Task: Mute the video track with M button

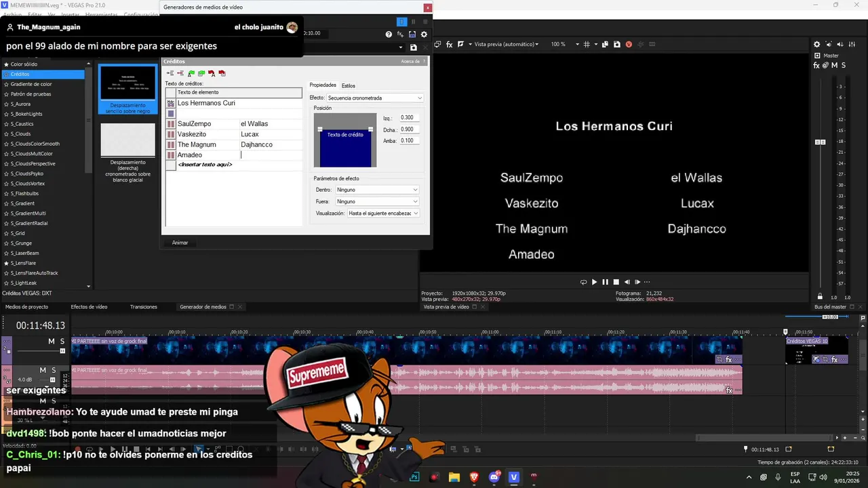Action: click(51, 342)
